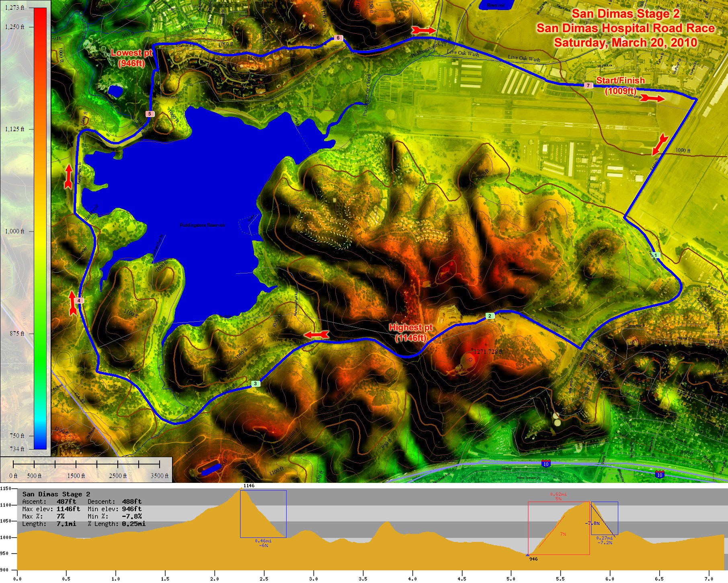Click the red arrow right of mile marker 6
The image size is (728, 583).
[x=423, y=30]
